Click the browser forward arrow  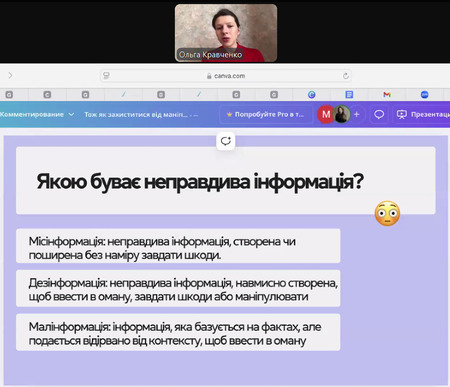click(x=10, y=75)
